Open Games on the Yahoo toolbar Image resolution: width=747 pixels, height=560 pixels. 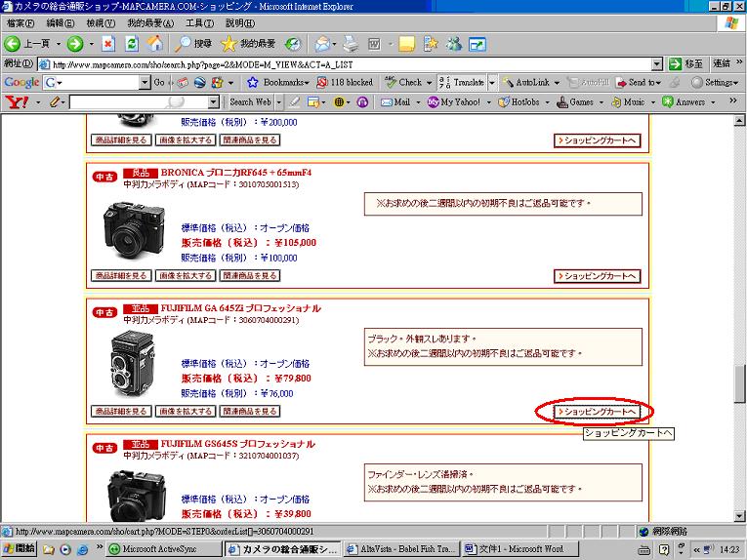click(x=575, y=101)
